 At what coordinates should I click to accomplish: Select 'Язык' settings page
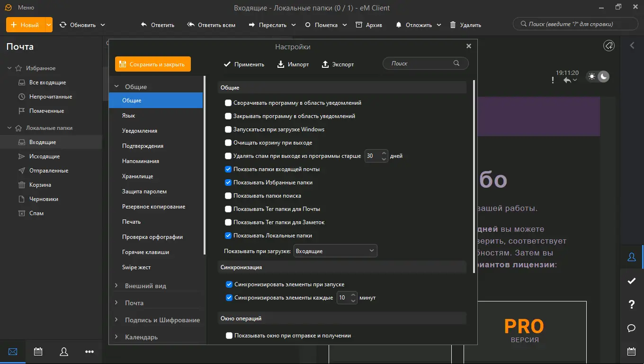[x=156, y=116]
